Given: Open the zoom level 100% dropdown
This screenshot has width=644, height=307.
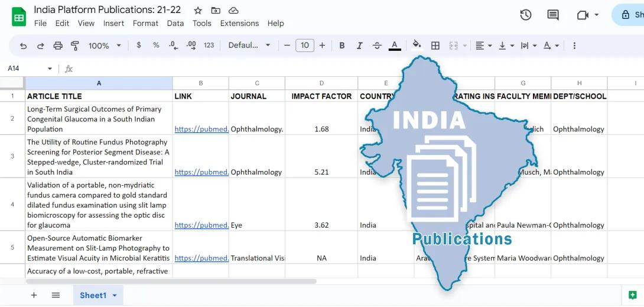Looking at the screenshot, I should point(105,46).
